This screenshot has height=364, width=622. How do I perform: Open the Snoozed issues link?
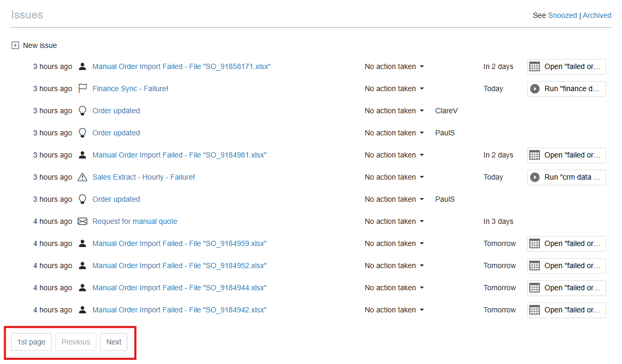(x=562, y=15)
